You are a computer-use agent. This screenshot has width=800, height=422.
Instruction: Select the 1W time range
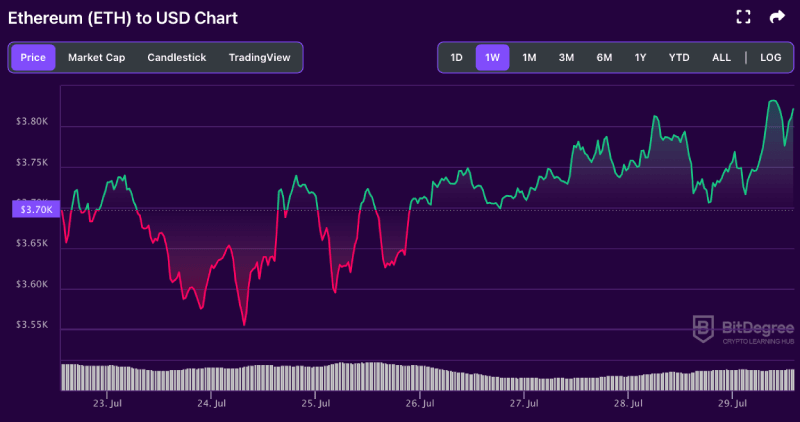pyautogui.click(x=492, y=58)
